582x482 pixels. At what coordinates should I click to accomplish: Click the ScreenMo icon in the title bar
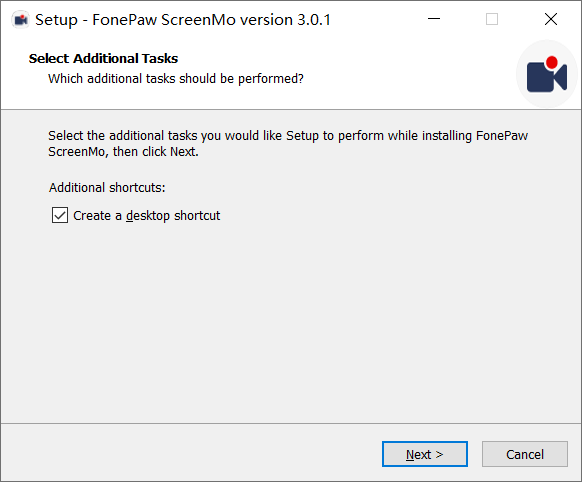[20, 20]
